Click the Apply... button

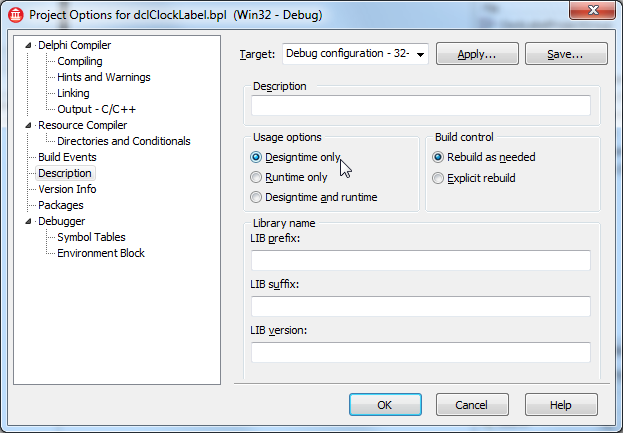pyautogui.click(x=477, y=54)
